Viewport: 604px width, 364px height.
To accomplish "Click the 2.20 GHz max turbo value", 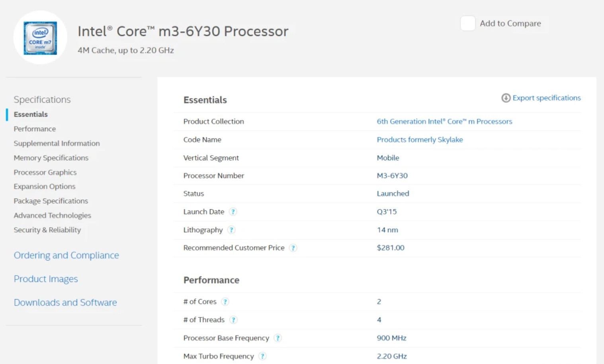I will [392, 356].
